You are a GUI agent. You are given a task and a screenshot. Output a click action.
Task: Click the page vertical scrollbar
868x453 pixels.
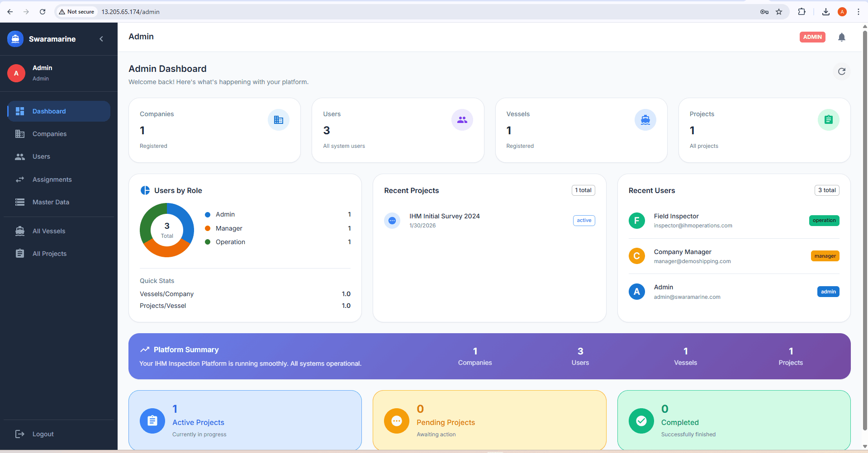[x=864, y=226]
